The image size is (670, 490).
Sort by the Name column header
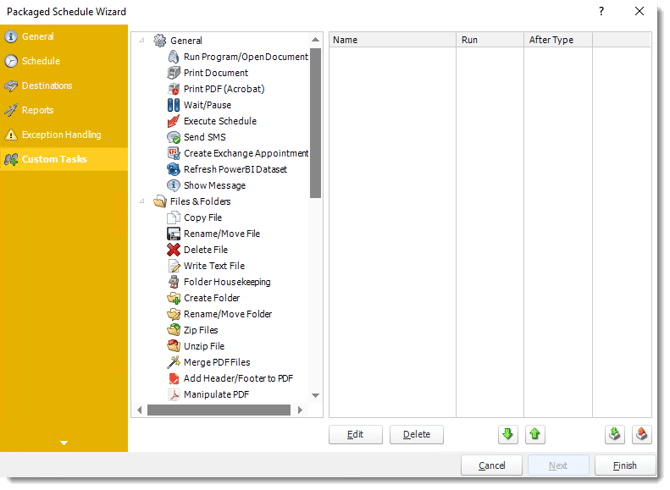(x=393, y=40)
